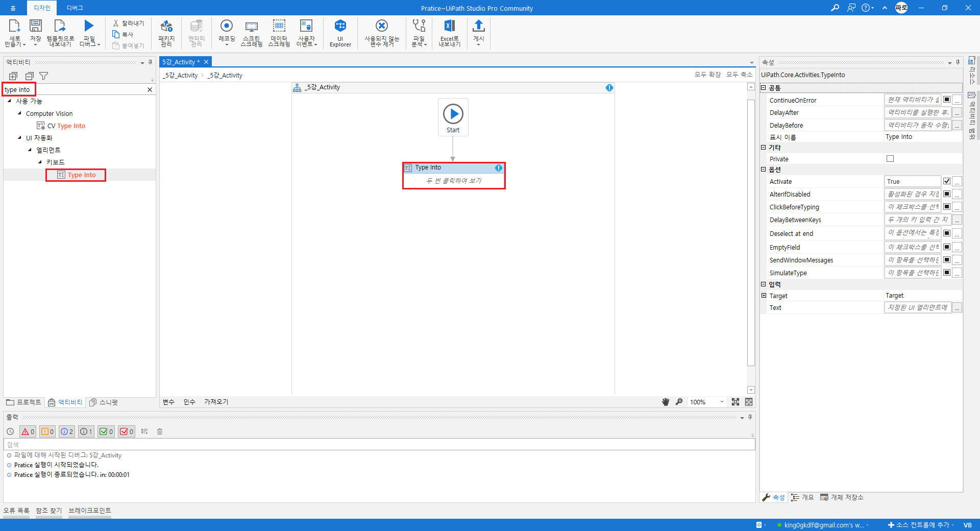Image resolution: width=980 pixels, height=531 pixels.
Task: Click Copy (복사) icon
Action: click(116, 34)
